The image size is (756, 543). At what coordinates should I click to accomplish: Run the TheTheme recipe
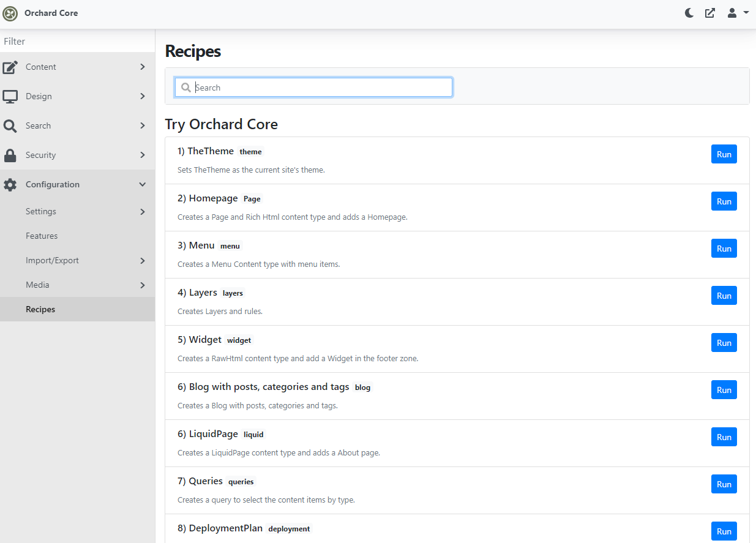tap(724, 154)
